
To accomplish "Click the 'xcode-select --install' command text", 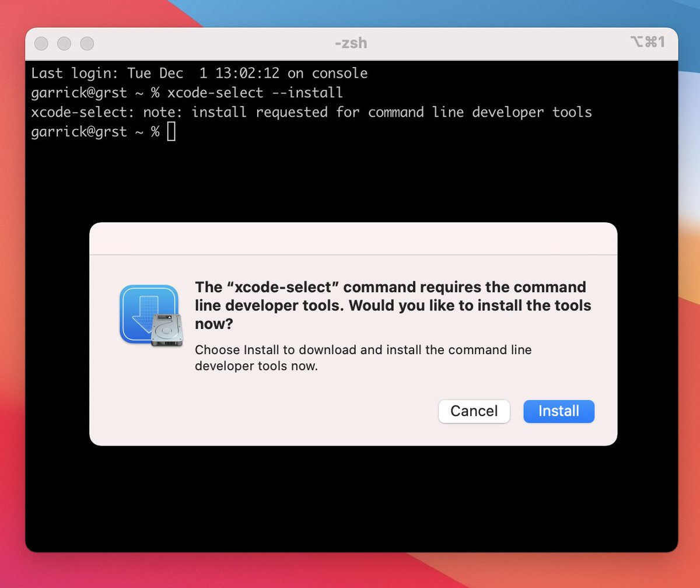I will point(255,93).
